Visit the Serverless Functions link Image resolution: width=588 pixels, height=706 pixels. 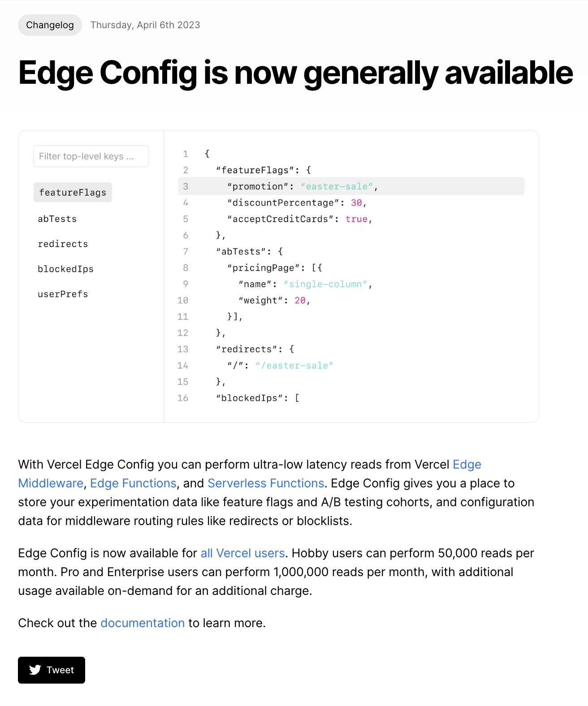[266, 483]
